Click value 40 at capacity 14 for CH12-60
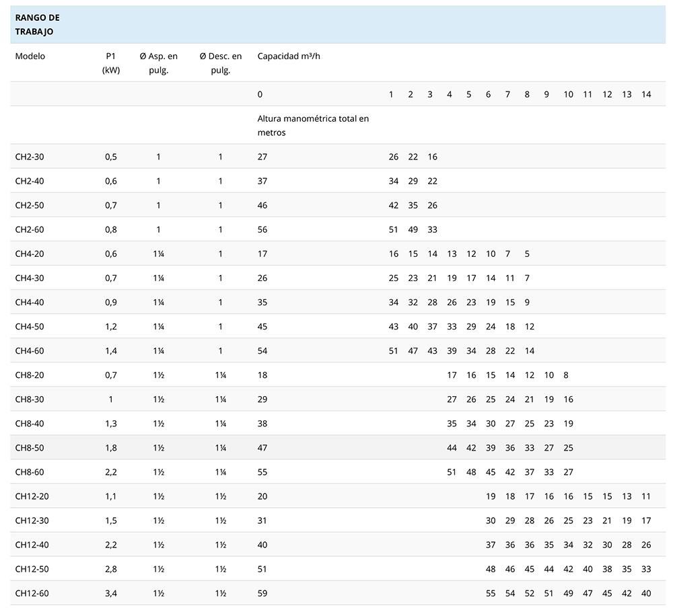The image size is (673, 616). pos(646,593)
